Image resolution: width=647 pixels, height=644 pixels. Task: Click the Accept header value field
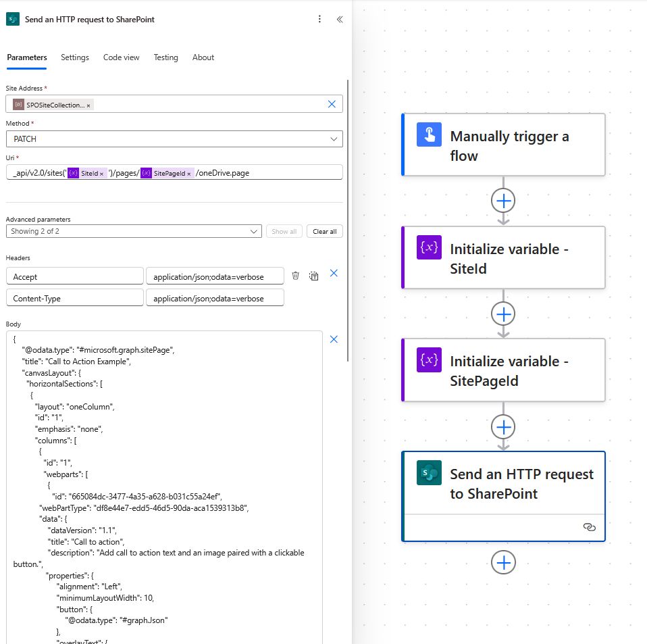(x=215, y=276)
